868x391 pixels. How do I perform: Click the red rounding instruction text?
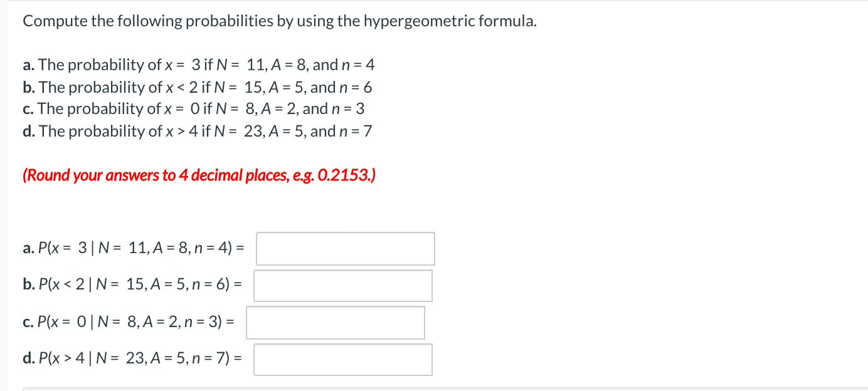click(199, 175)
